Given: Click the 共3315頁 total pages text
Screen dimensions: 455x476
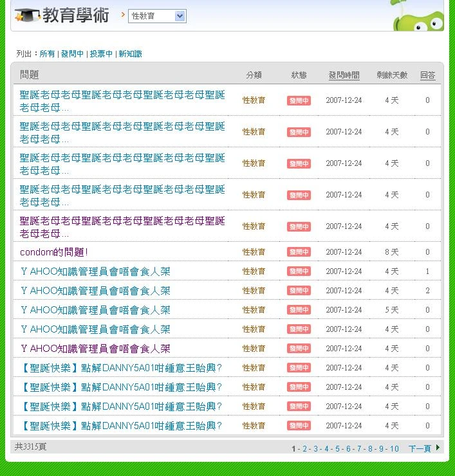Looking at the screenshot, I should (30, 446).
